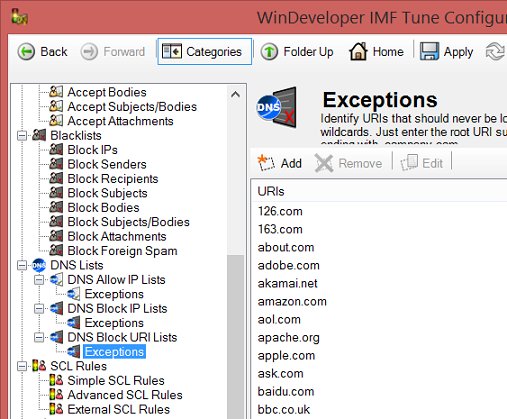Click the Folder Up green arrow icon

(x=269, y=52)
